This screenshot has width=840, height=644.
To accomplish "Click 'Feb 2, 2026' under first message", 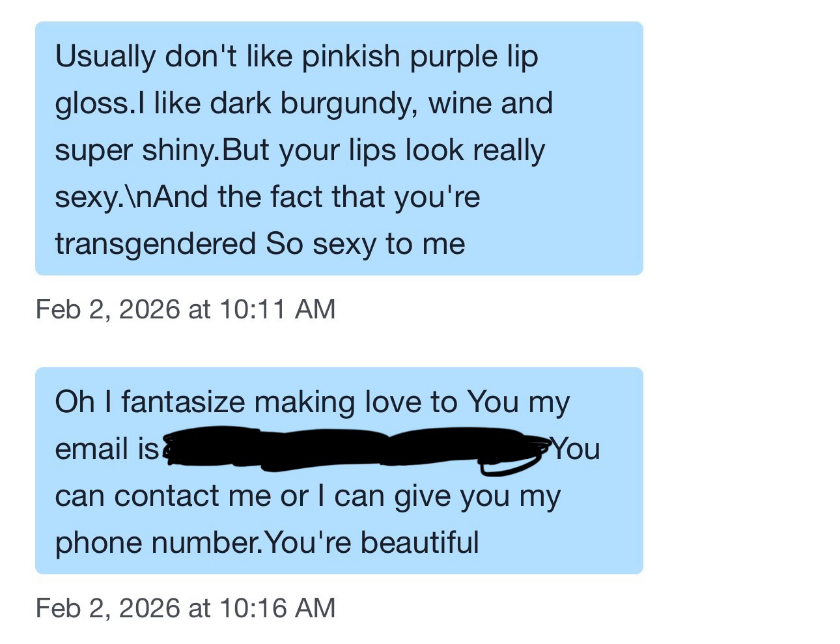I will [x=107, y=309].
